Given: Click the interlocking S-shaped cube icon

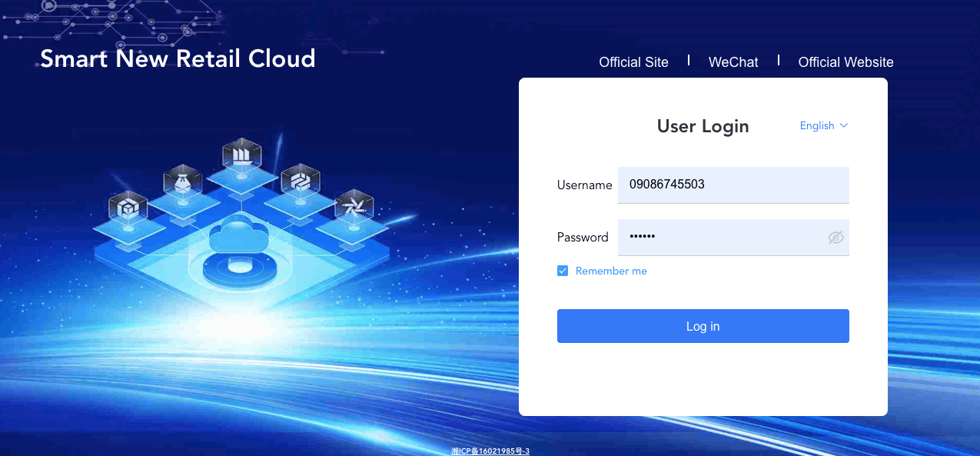Looking at the screenshot, I should (300, 181).
